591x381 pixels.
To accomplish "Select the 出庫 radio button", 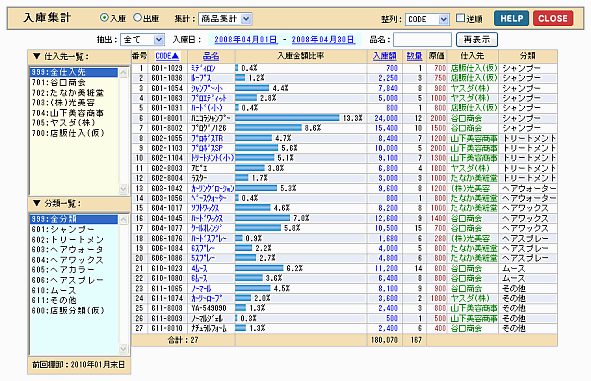I will pyautogui.click(x=138, y=18).
